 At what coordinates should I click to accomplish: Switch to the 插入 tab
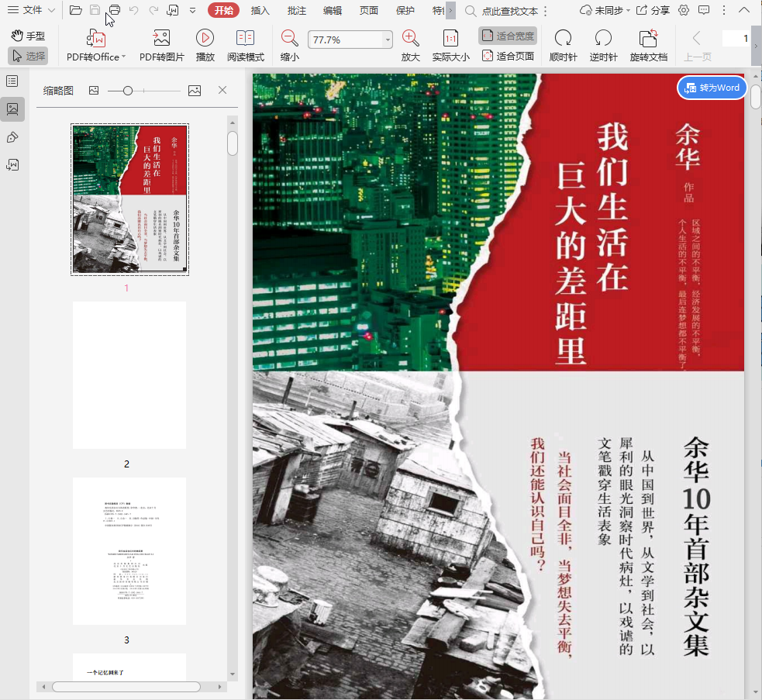[x=260, y=10]
